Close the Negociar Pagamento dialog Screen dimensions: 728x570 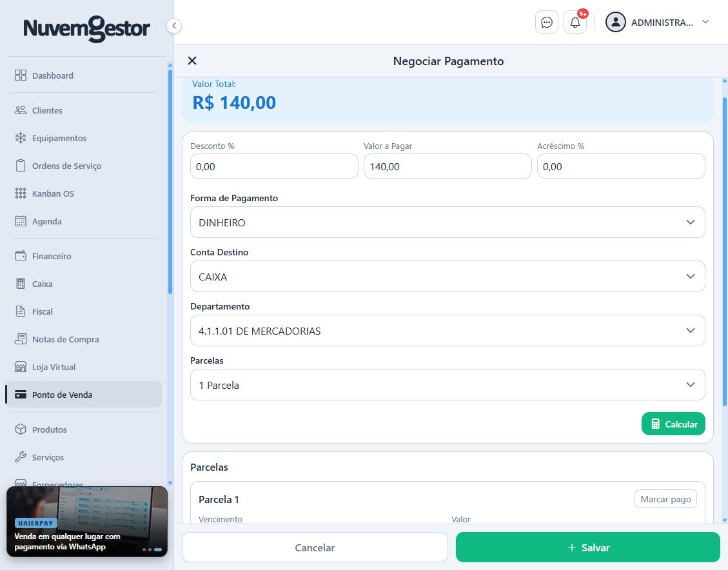(192, 61)
